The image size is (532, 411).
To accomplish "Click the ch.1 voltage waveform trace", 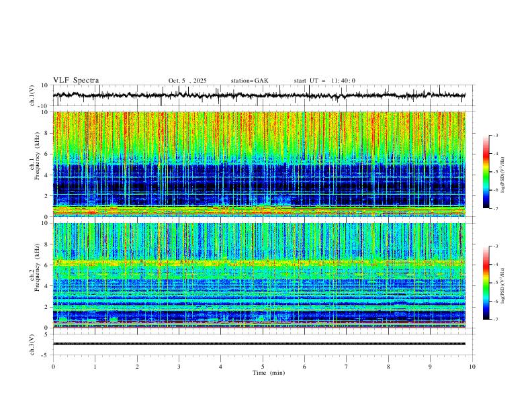I will click(x=259, y=95).
